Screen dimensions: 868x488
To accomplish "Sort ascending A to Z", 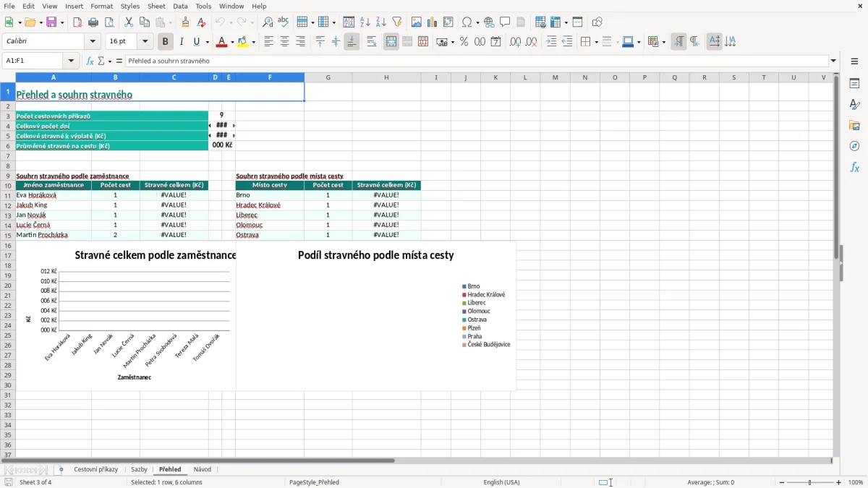I will (365, 22).
